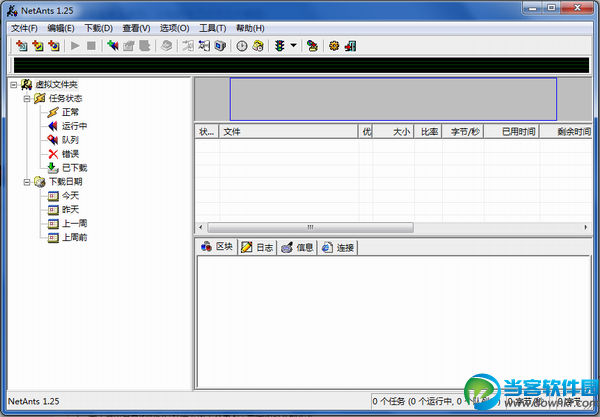Sort by the 文件 column header
Screen dimensions: 600x417
point(289,132)
